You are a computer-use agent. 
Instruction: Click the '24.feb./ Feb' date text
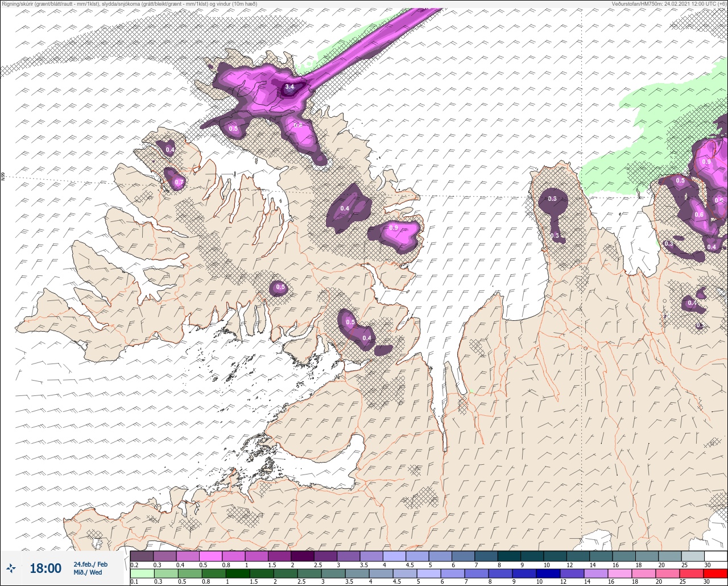click(x=90, y=564)
